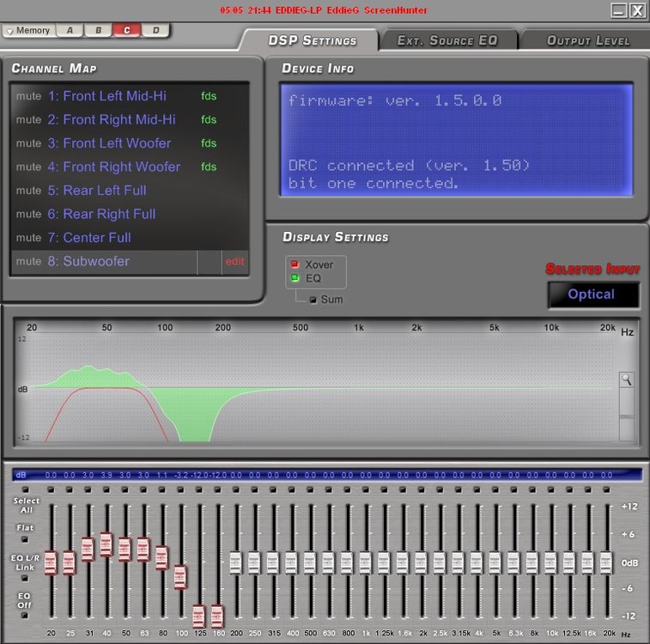Image resolution: width=650 pixels, height=644 pixels.
Task: Select memory preset D
Action: click(x=156, y=30)
